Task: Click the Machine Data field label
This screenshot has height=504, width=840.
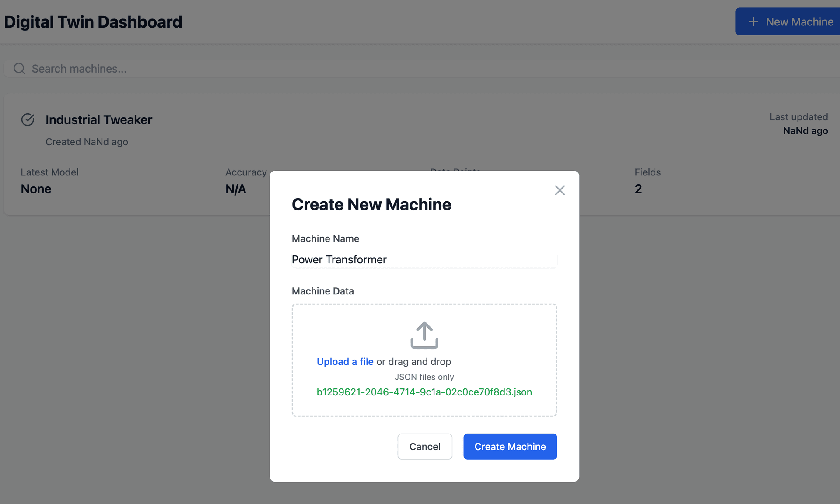Action: pyautogui.click(x=322, y=291)
